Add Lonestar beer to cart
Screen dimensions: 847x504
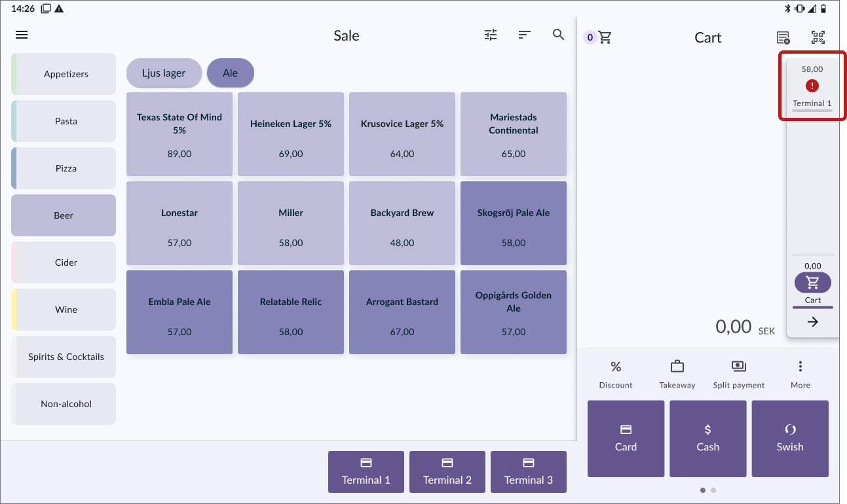pos(179,223)
